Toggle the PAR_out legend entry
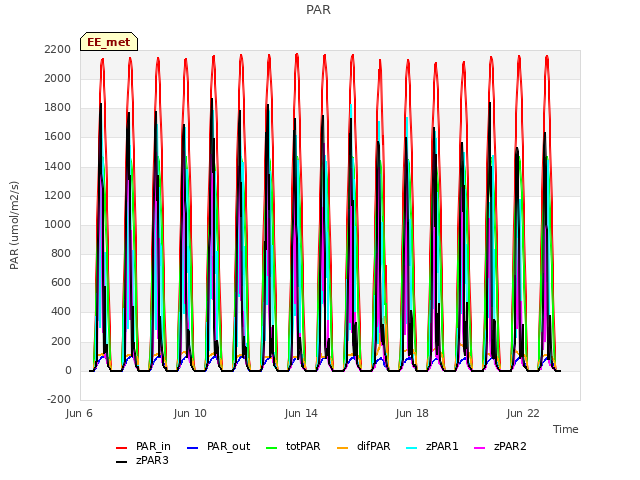Viewport: 640px width, 480px height. tap(218, 447)
